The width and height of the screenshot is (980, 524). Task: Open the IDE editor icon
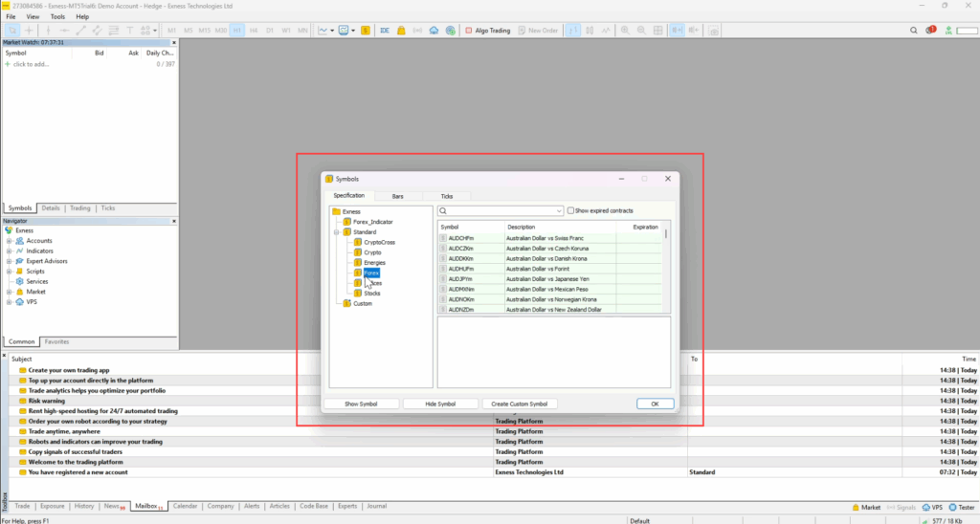[x=385, y=31]
